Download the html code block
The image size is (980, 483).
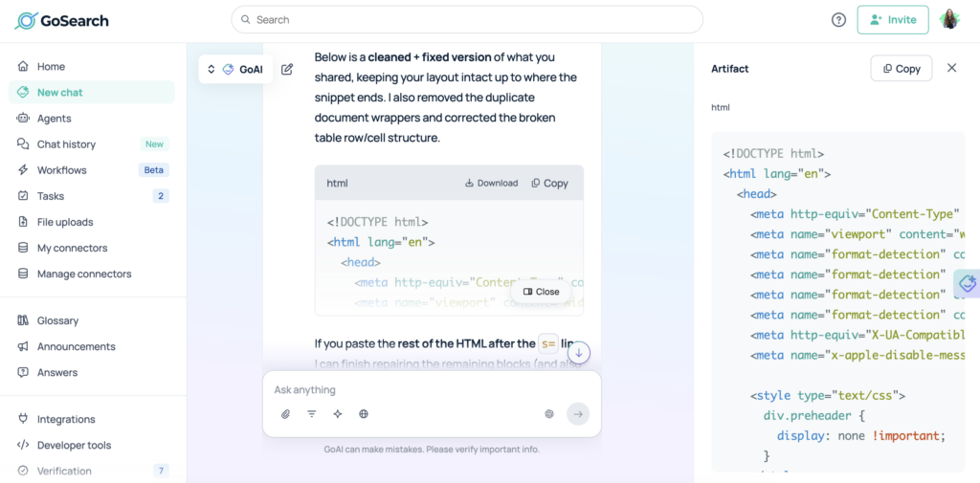(491, 183)
